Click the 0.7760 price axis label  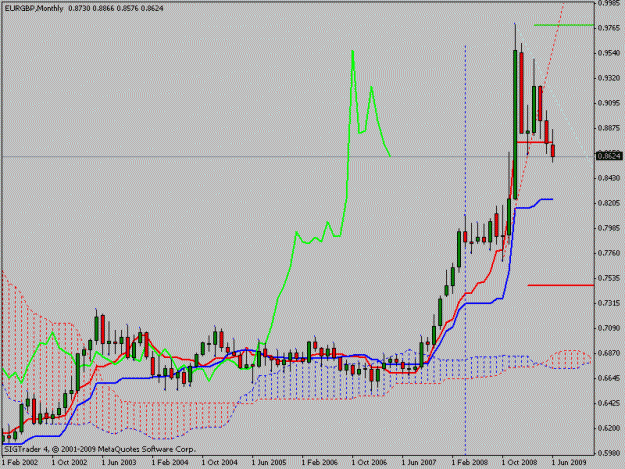609,253
